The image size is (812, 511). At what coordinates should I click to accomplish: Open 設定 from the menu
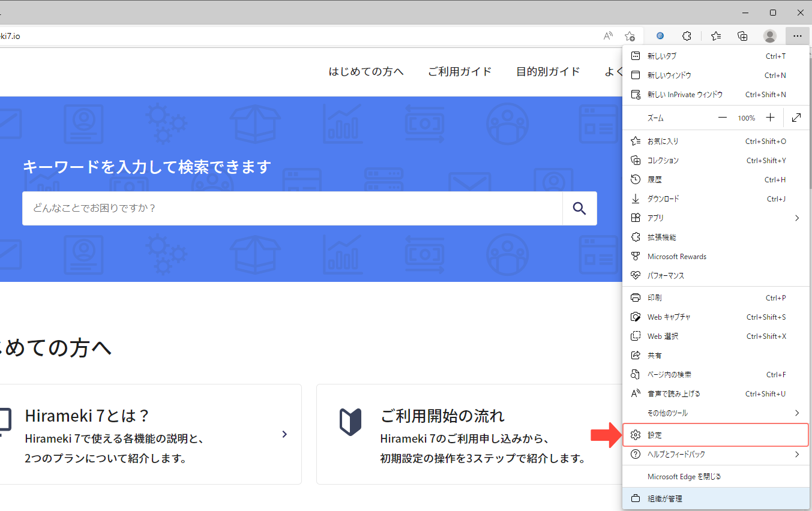tap(716, 435)
